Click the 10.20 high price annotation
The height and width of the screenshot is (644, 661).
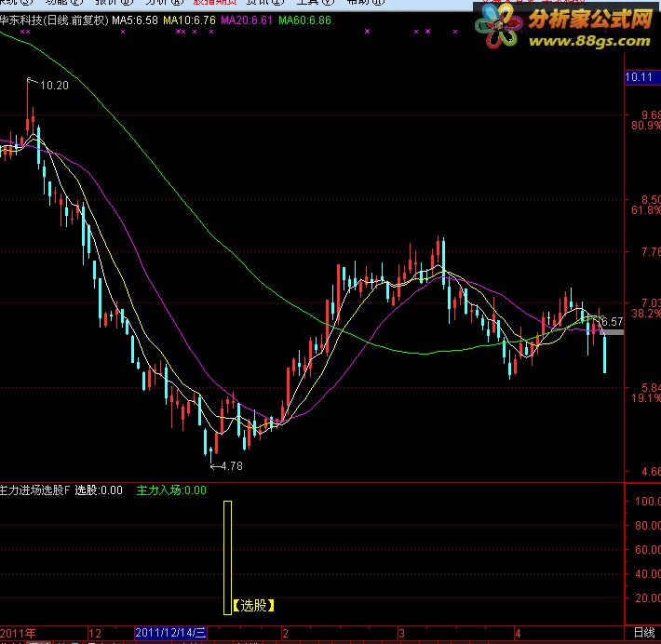pyautogui.click(x=54, y=86)
